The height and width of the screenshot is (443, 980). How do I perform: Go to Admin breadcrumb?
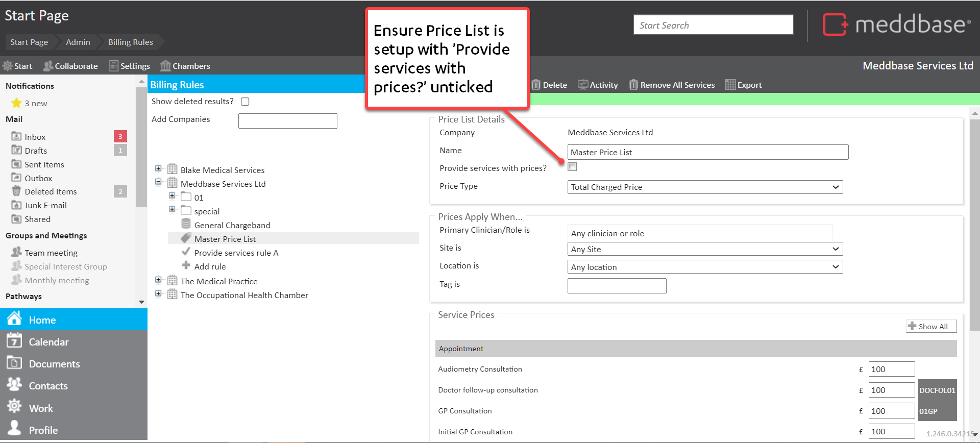pyautogui.click(x=78, y=42)
